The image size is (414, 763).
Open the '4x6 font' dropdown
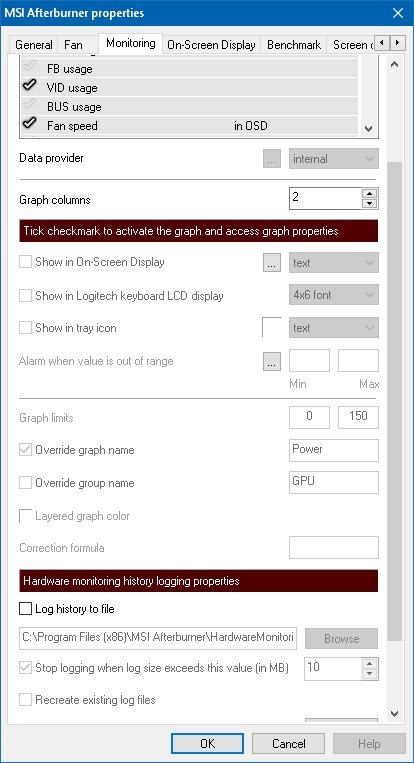click(x=334, y=295)
